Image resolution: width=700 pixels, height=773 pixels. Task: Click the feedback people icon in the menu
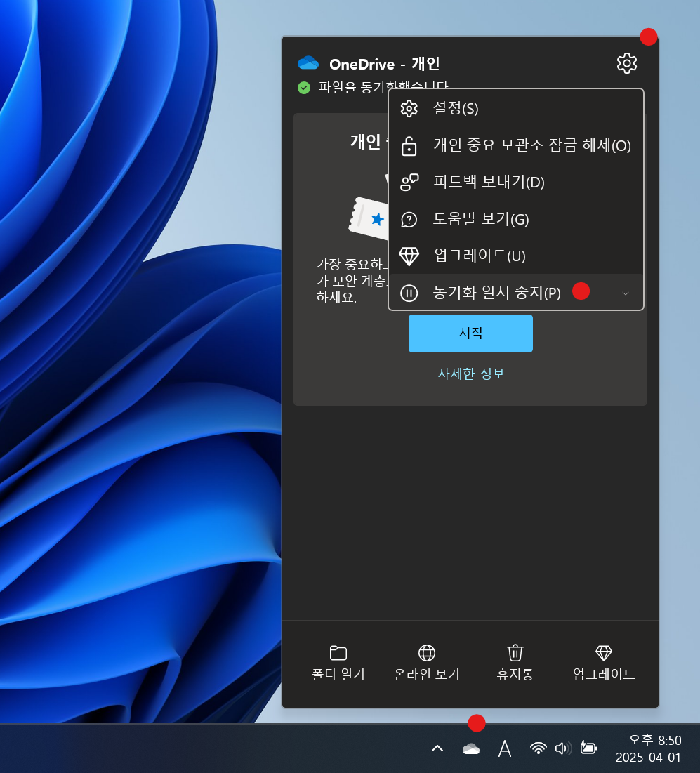click(409, 183)
